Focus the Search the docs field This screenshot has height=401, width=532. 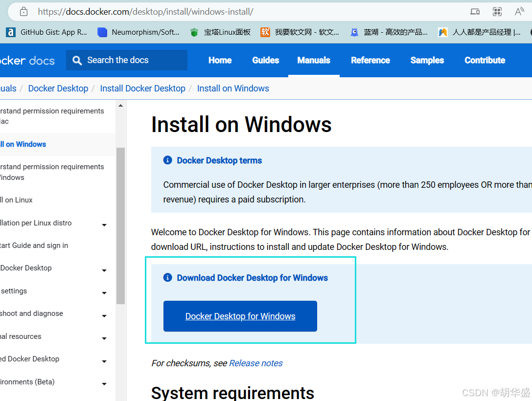click(x=132, y=60)
